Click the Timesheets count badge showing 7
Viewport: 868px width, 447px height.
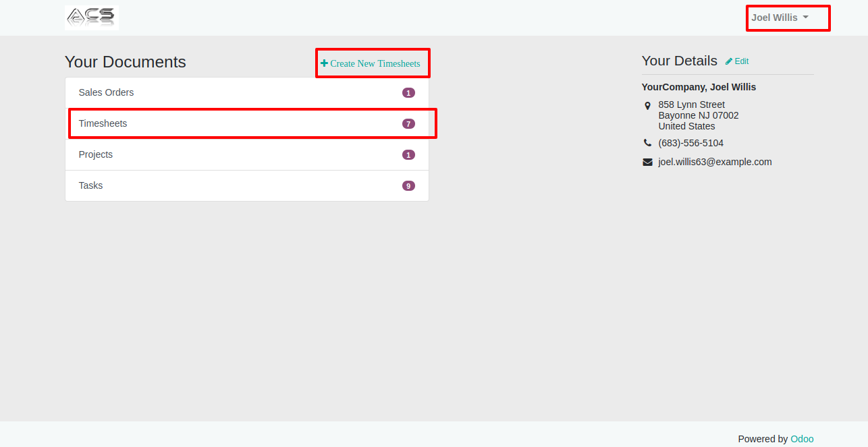pyautogui.click(x=408, y=124)
